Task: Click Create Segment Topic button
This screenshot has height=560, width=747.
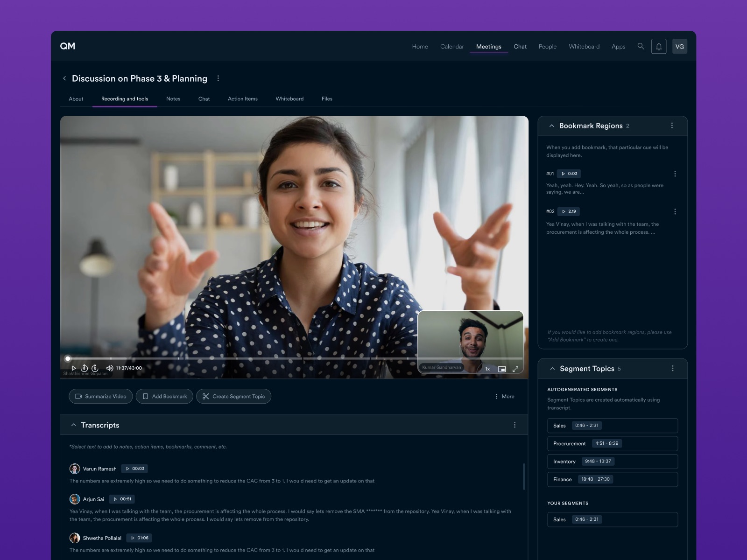Action: click(234, 396)
